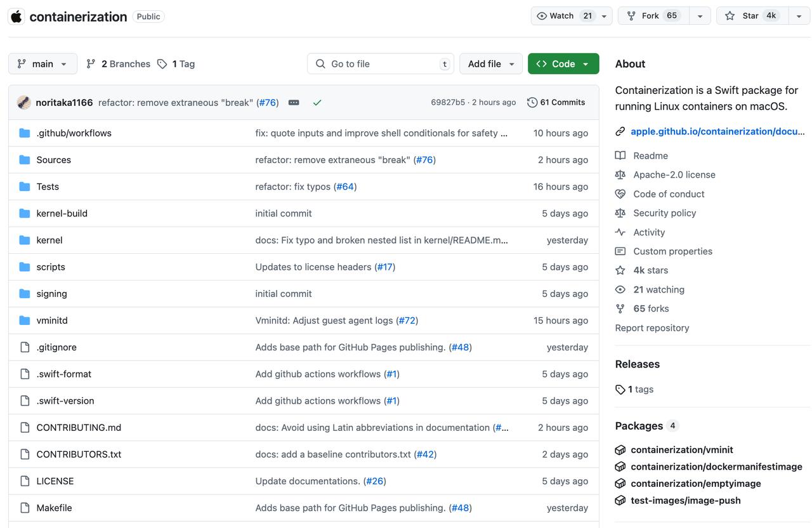Click the Readme book icon
The height and width of the screenshot is (528, 812).
pyautogui.click(x=620, y=155)
